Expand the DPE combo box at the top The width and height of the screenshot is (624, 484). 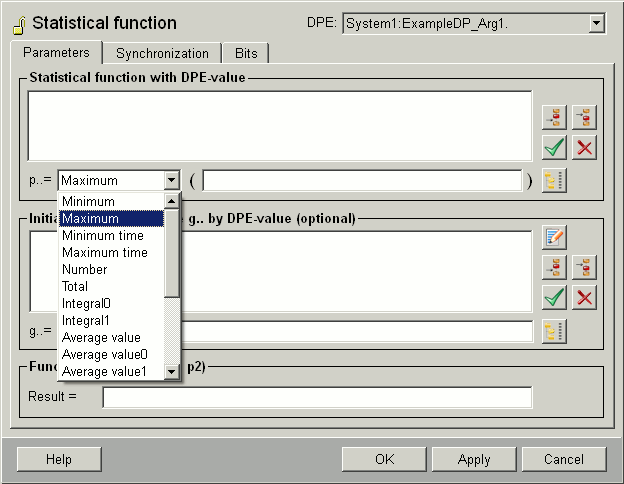[597, 23]
